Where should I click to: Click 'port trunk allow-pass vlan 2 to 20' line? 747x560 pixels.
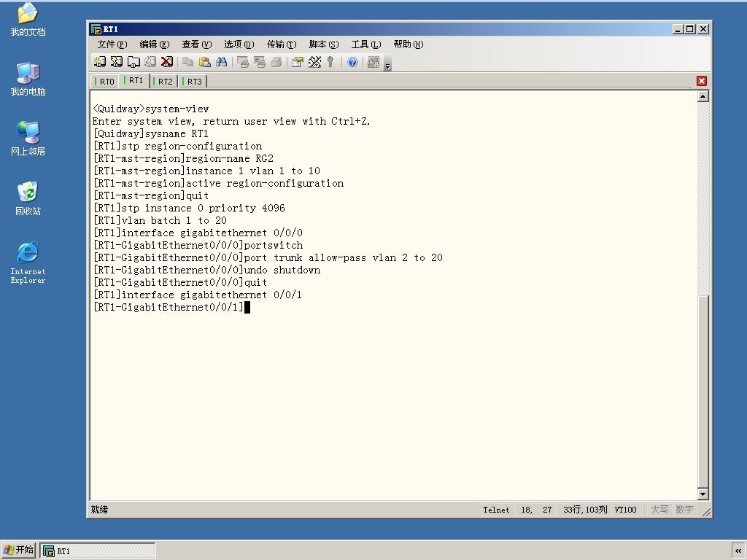[268, 257]
